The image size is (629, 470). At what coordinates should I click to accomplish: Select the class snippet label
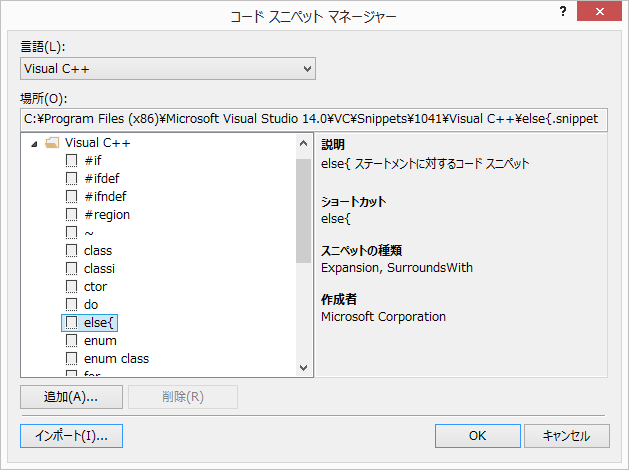[x=98, y=251]
